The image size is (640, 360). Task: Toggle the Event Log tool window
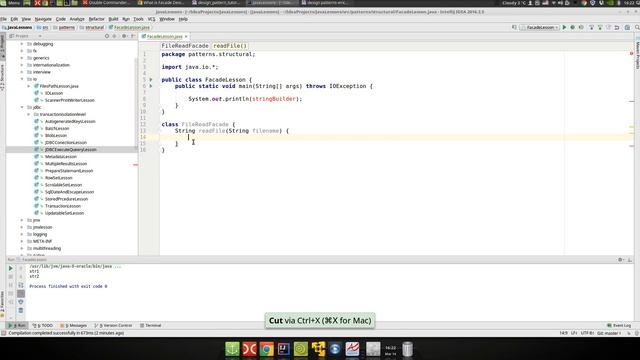point(619,325)
